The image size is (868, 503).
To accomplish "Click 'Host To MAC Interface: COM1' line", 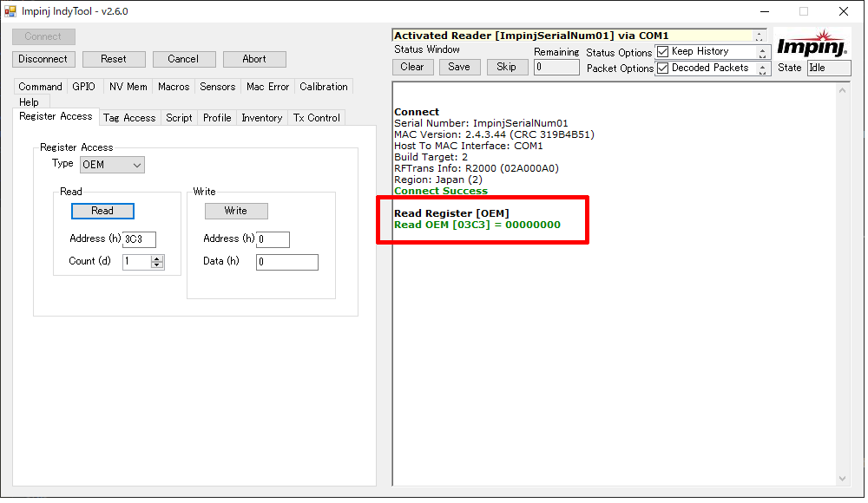I will tap(469, 147).
